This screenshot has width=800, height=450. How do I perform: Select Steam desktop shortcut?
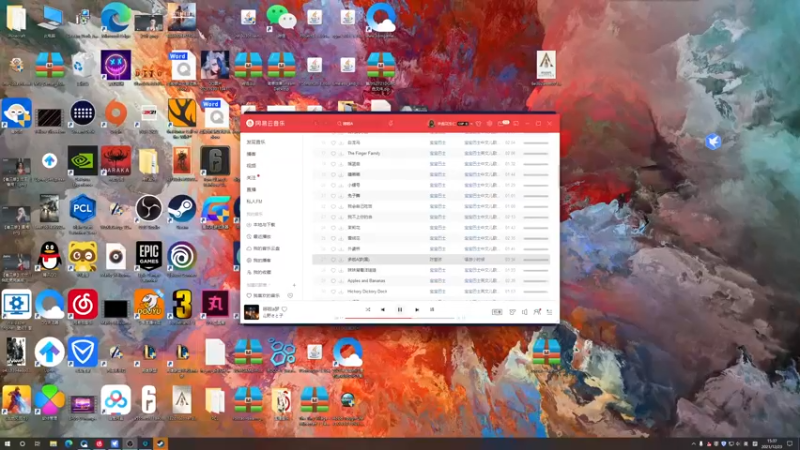pos(182,211)
